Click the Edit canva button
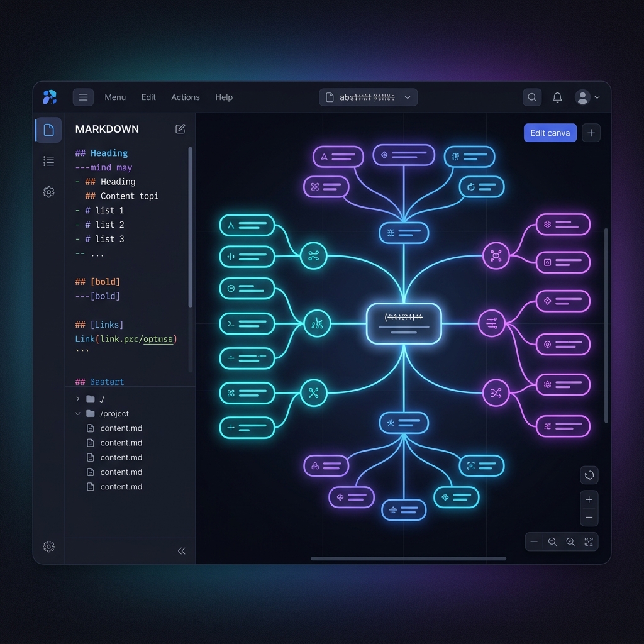644x644 pixels. (x=550, y=133)
